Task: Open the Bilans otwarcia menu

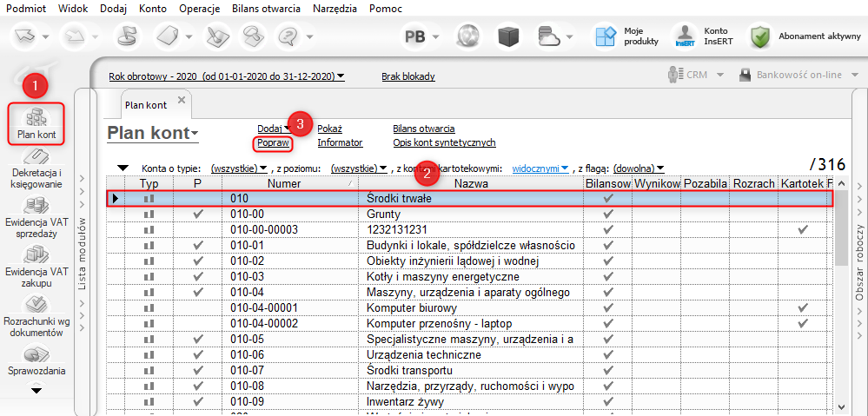Action: (x=267, y=8)
